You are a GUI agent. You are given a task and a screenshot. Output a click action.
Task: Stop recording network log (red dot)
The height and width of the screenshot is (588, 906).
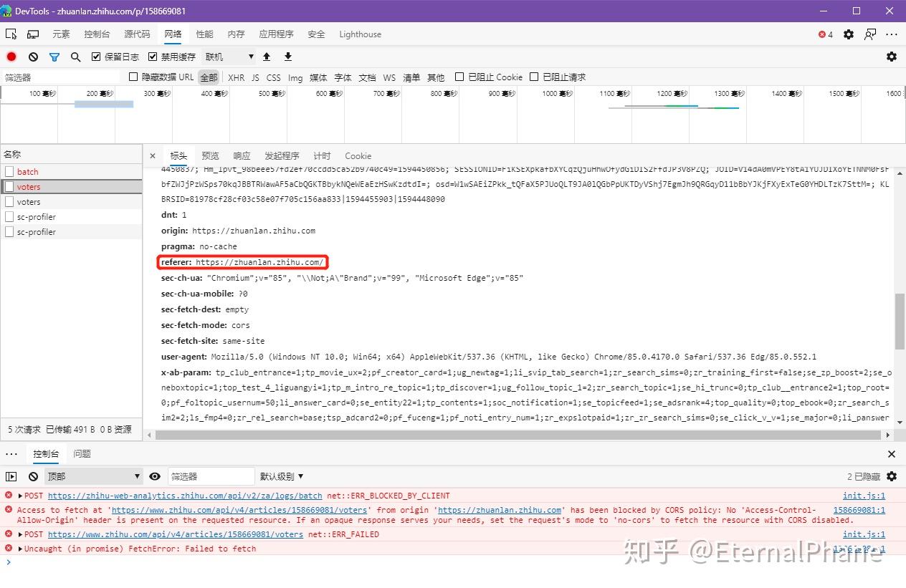(x=10, y=56)
